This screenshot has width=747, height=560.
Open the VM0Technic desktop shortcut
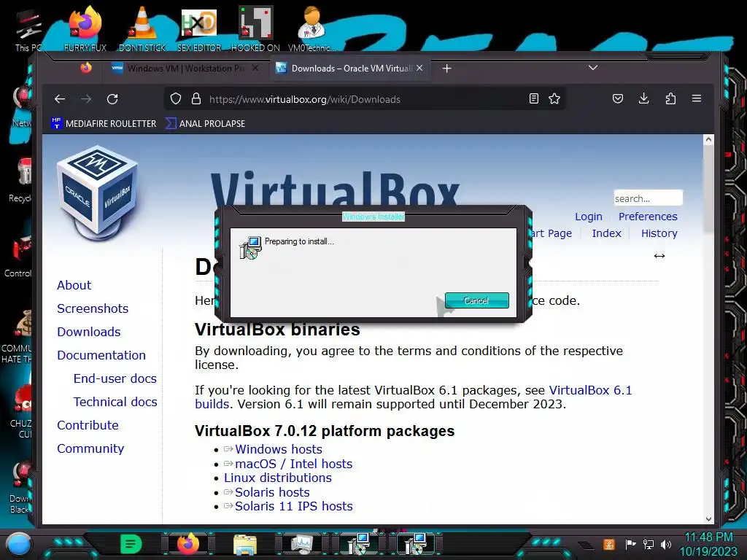311,28
